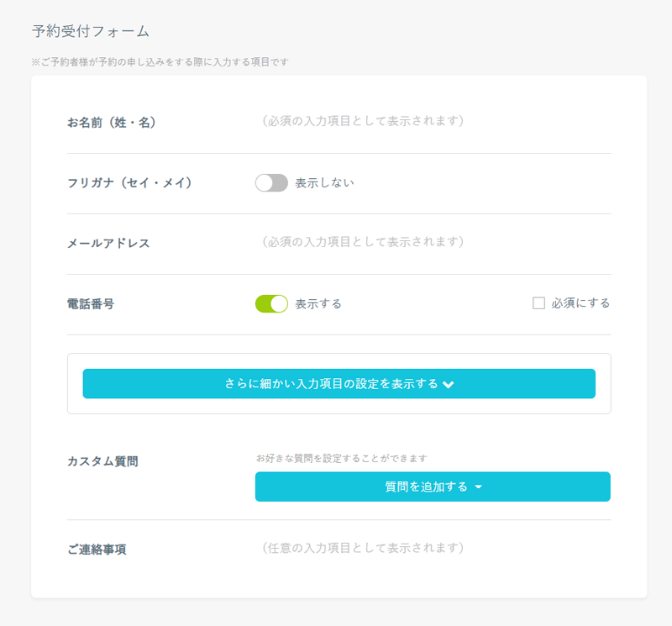The image size is (672, 626).
Task: Click the chevron icon in detailed settings button
Action: click(x=449, y=384)
